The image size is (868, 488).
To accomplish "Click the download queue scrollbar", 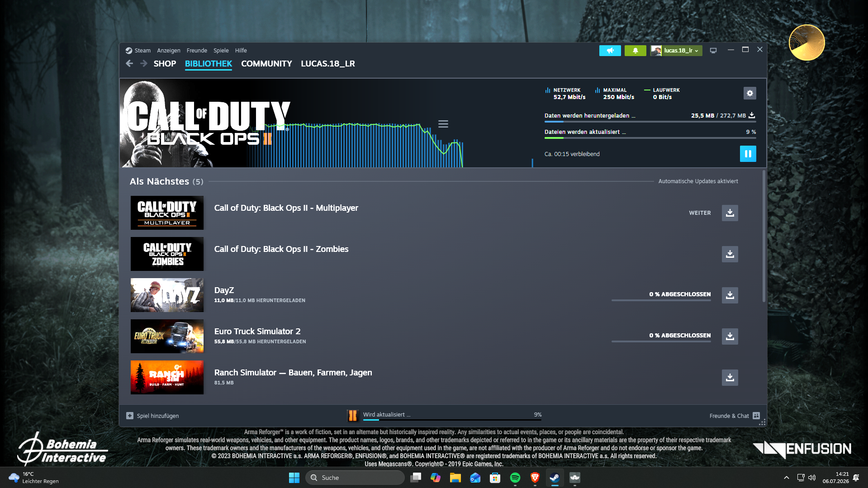I will pos(764,237).
